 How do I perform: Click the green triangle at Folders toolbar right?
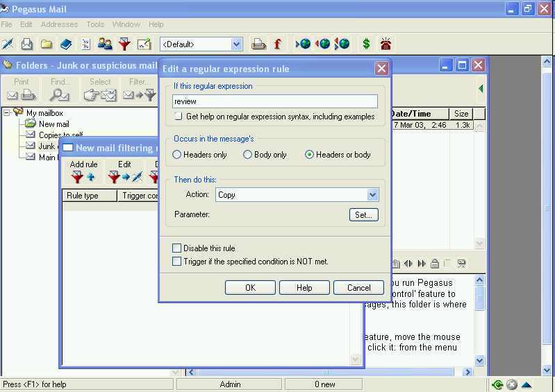(481, 88)
